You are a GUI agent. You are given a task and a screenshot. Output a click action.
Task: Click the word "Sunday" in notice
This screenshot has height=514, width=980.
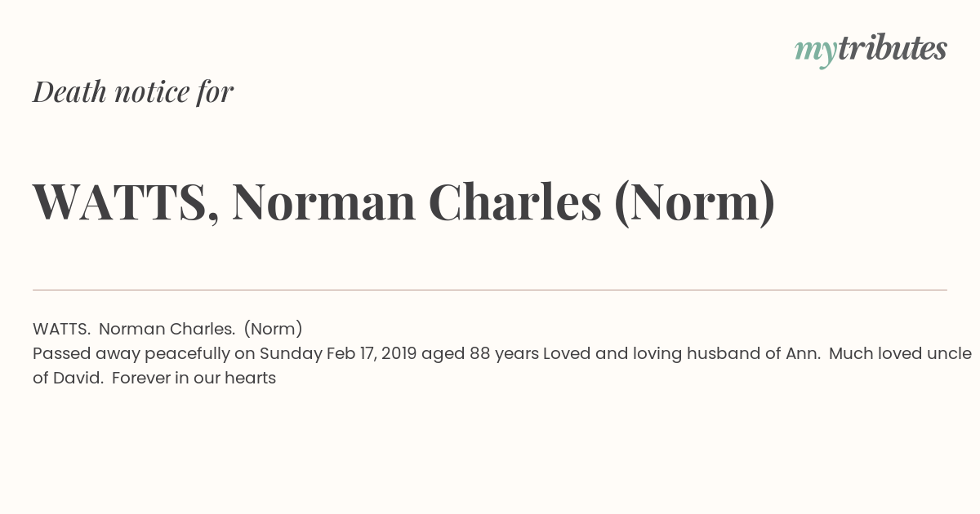(x=291, y=353)
